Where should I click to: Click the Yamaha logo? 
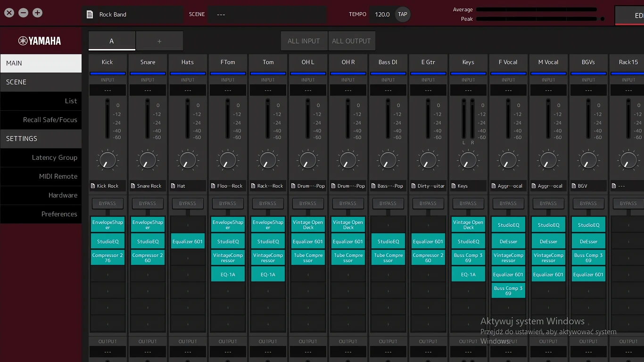coord(40,41)
